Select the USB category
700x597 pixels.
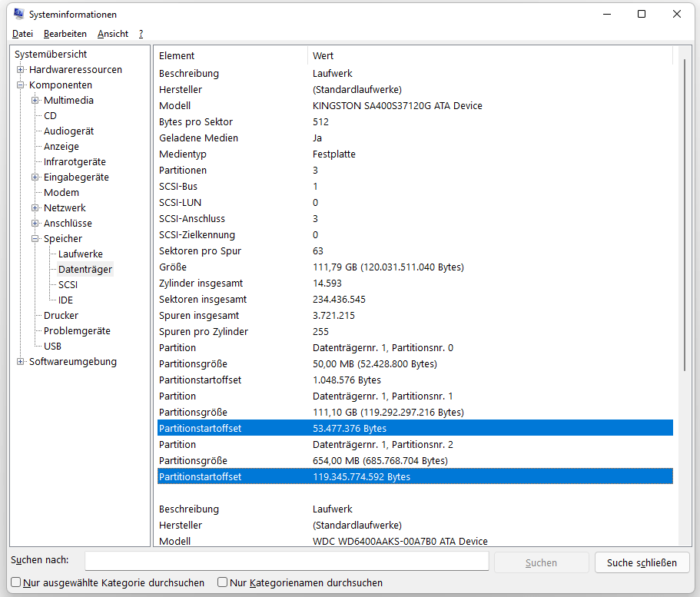tap(52, 346)
